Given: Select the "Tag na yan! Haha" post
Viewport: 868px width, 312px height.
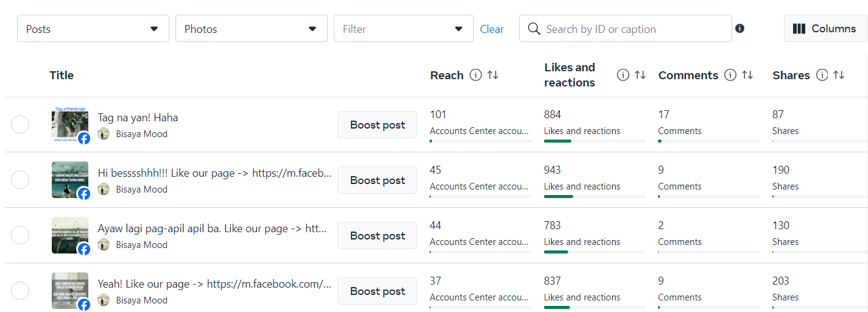Looking at the screenshot, I should (x=20, y=125).
